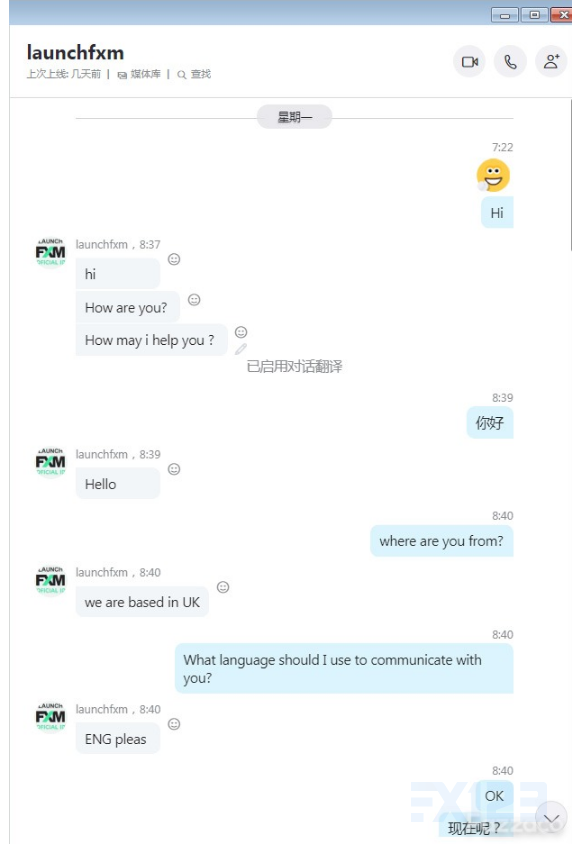
Task: Click pencil edit icon beside help message
Action: click(x=241, y=349)
